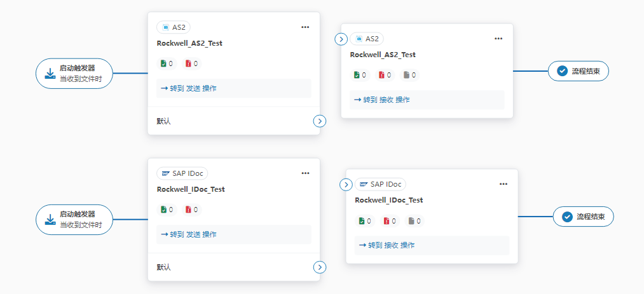Click default output arrow on left AS2 card
644x294 pixels.
click(320, 121)
